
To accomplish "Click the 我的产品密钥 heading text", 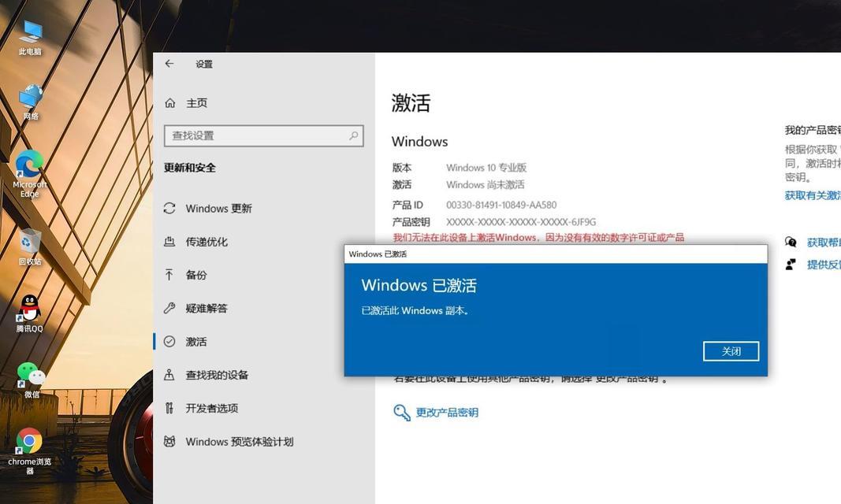I will tap(813, 130).
